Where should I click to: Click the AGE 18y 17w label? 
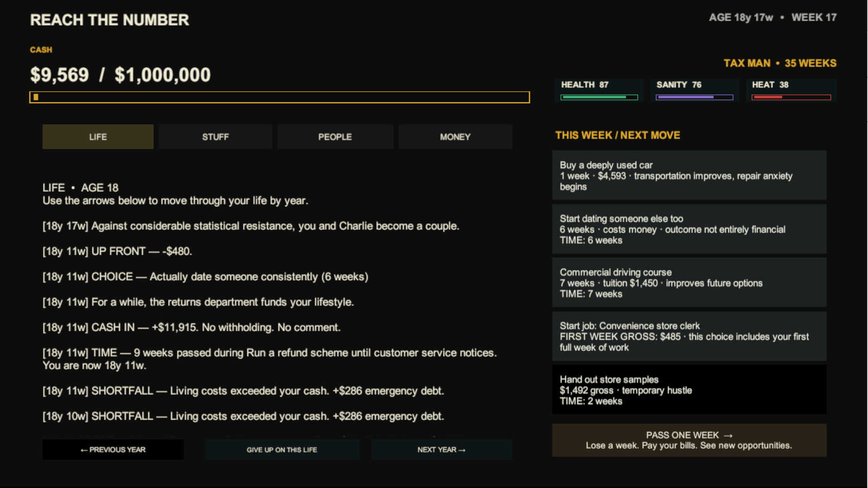pyautogui.click(x=741, y=18)
